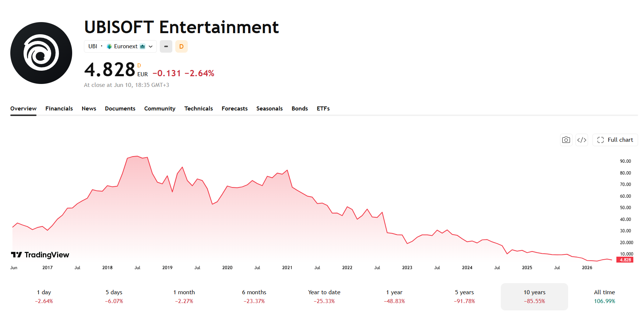Screen dimensions: 644x313
Task: Expand the UBI Euronext exchange dropdown
Action: pos(120,46)
